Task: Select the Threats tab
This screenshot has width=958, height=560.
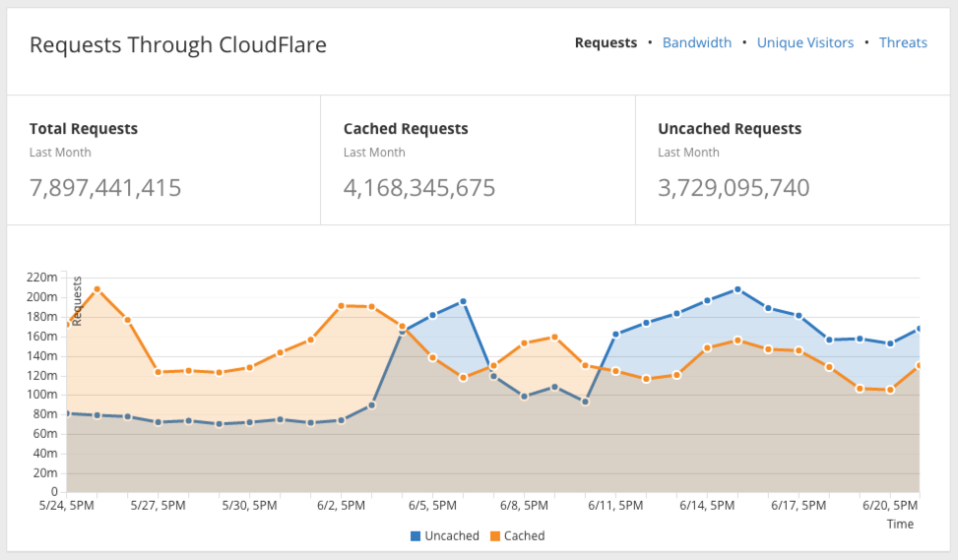Action: click(903, 42)
